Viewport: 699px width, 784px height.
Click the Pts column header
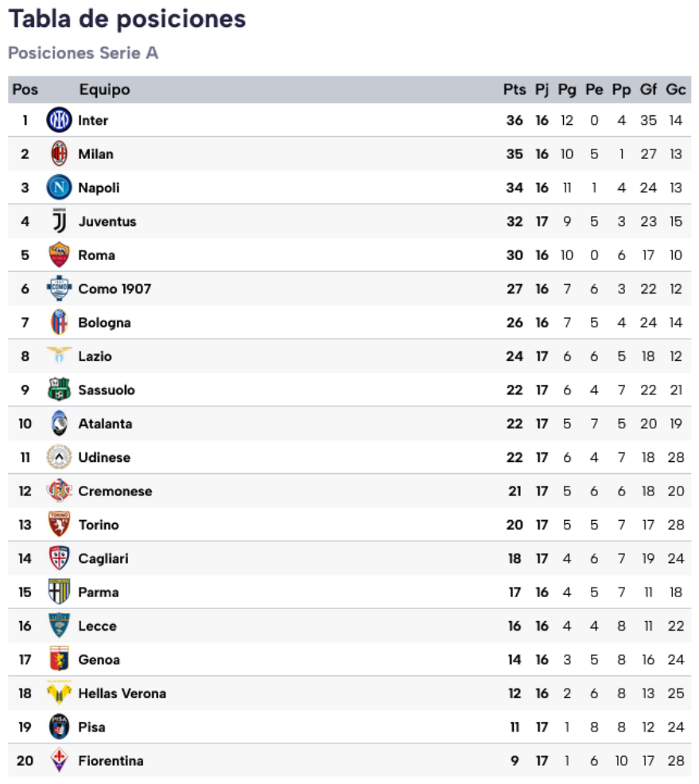coord(515,90)
